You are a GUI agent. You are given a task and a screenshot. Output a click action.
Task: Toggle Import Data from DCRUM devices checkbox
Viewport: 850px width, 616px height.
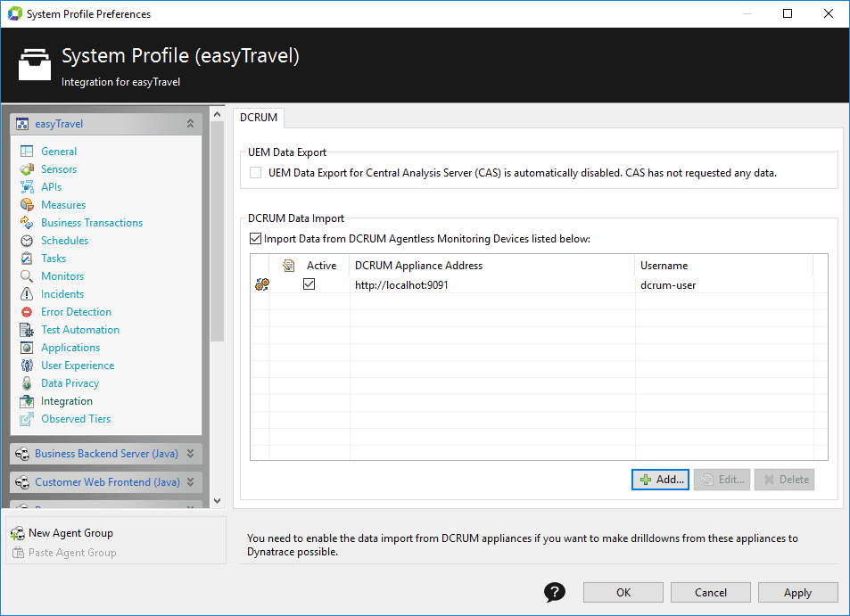click(255, 238)
